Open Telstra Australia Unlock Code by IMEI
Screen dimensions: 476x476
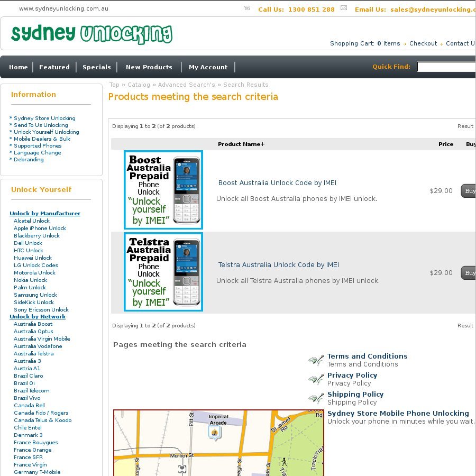click(x=278, y=265)
